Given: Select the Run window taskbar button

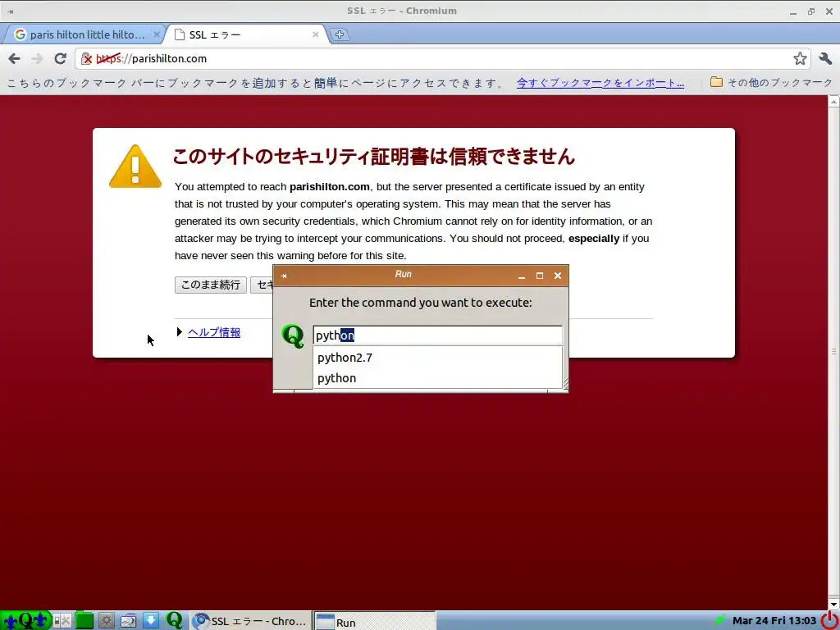Looking at the screenshot, I should [374, 622].
